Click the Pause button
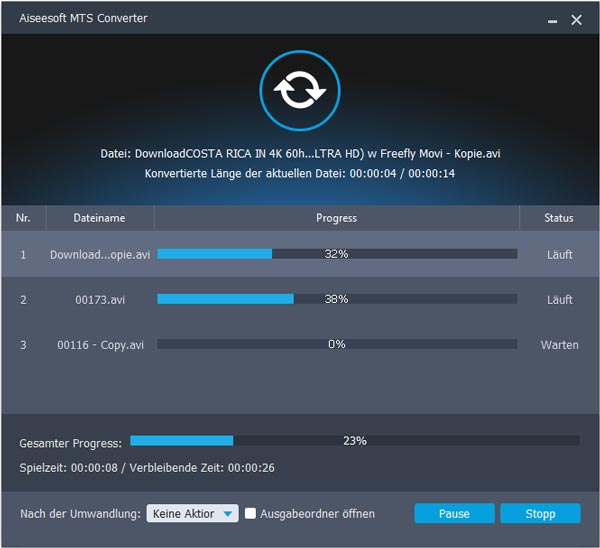 [x=454, y=513]
